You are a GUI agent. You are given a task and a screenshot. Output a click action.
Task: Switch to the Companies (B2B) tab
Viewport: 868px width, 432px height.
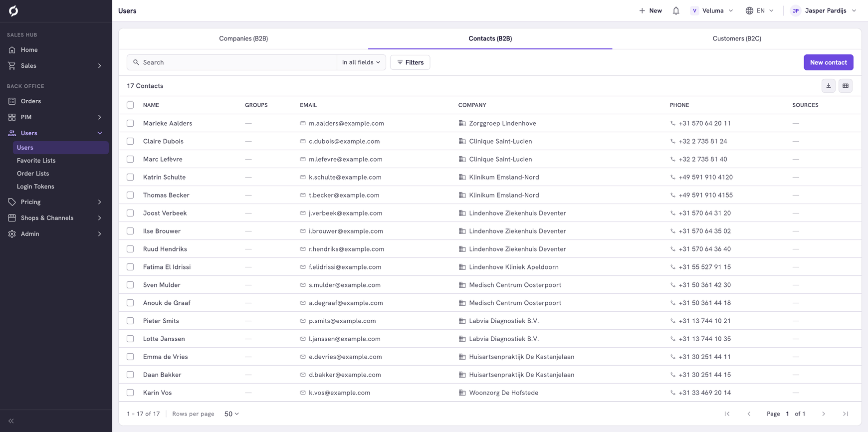(x=243, y=38)
